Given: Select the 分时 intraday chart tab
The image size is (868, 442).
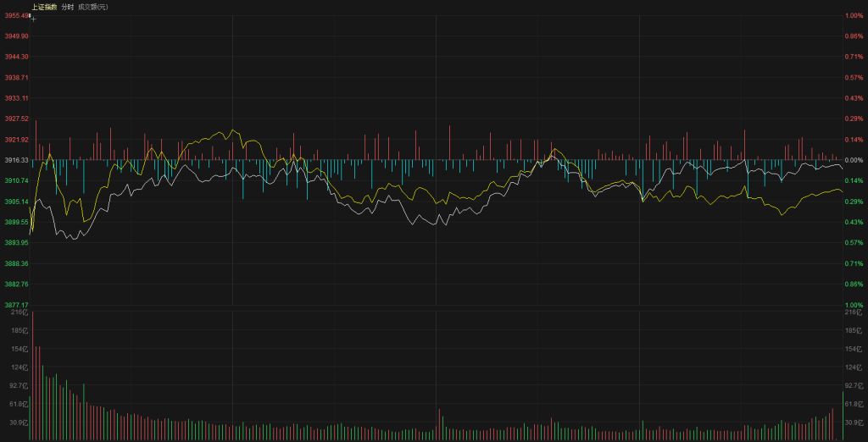Looking at the screenshot, I should point(68,7).
